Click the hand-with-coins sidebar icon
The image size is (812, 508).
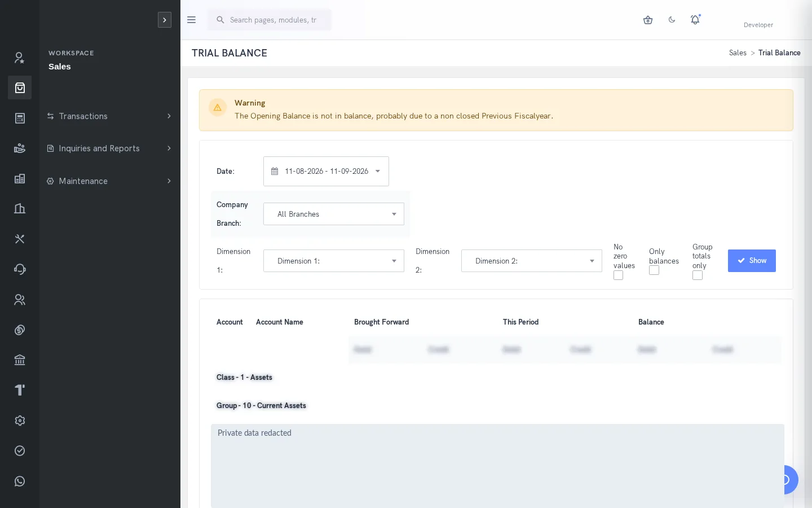click(x=20, y=148)
